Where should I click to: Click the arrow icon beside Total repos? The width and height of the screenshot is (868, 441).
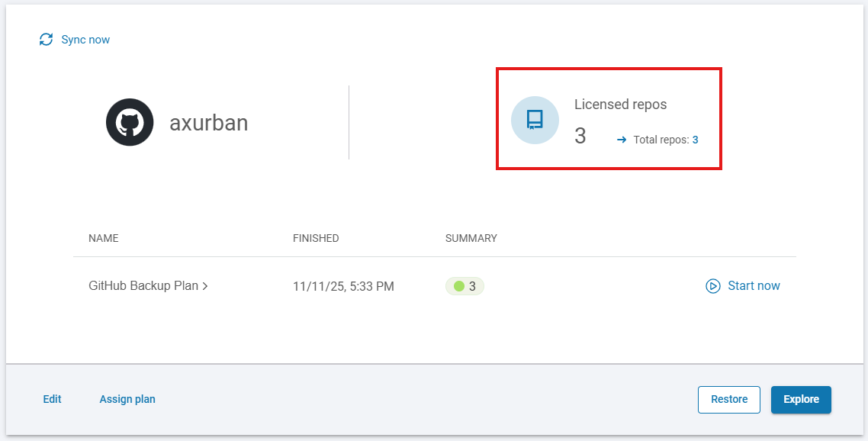[622, 140]
